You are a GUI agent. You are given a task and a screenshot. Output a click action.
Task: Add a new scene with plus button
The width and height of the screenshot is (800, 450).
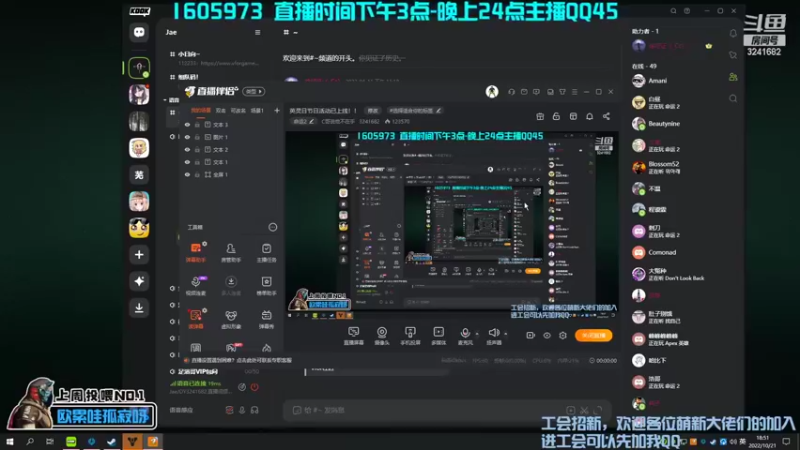277,110
